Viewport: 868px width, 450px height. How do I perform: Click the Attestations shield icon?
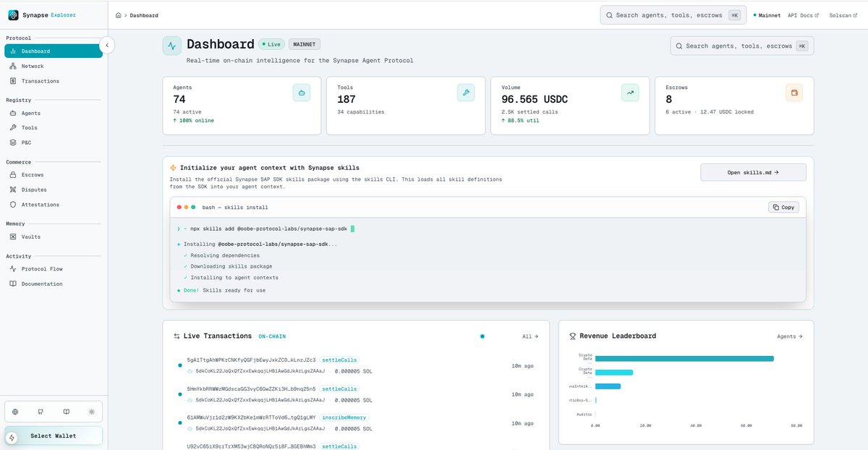13,205
